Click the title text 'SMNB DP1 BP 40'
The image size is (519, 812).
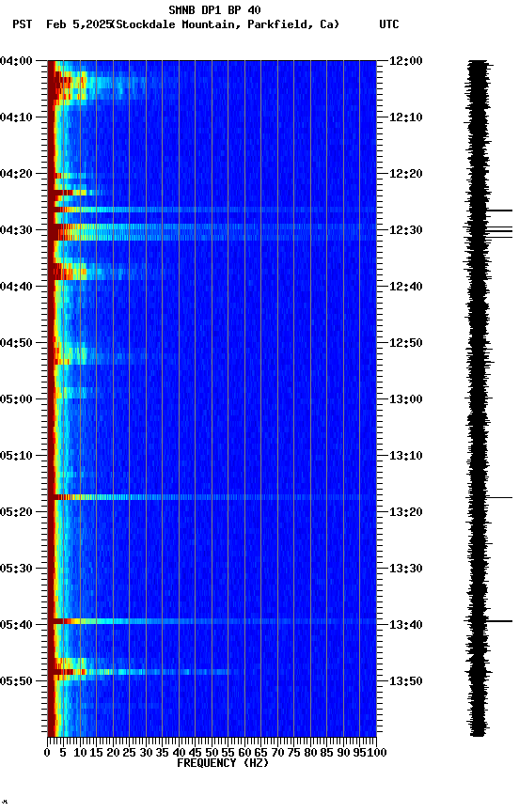pos(214,9)
